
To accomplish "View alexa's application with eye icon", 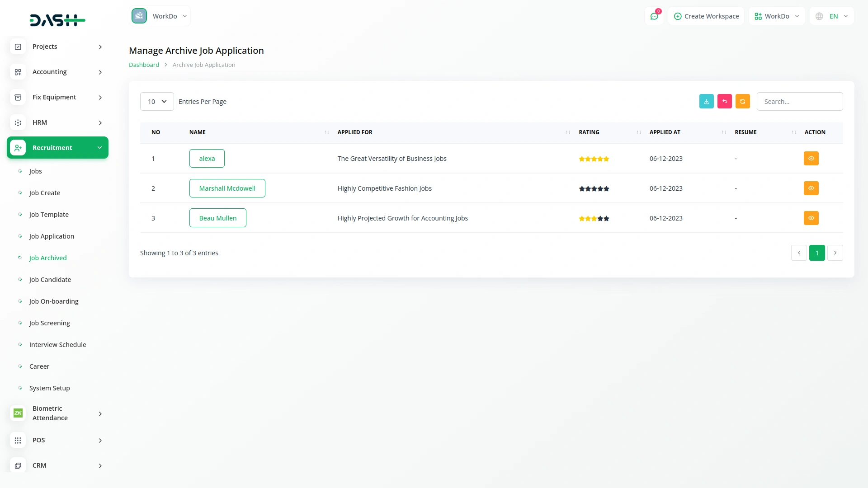I will coord(811,159).
